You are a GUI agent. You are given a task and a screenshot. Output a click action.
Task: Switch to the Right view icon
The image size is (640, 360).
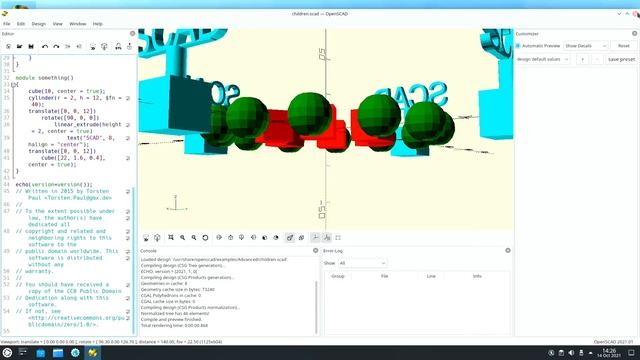pyautogui.click(x=219, y=238)
